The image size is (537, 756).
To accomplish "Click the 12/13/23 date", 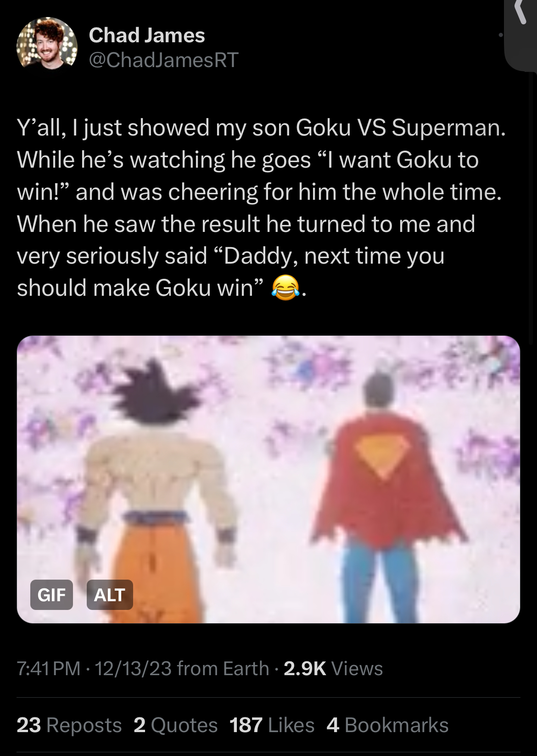I will coord(133,668).
